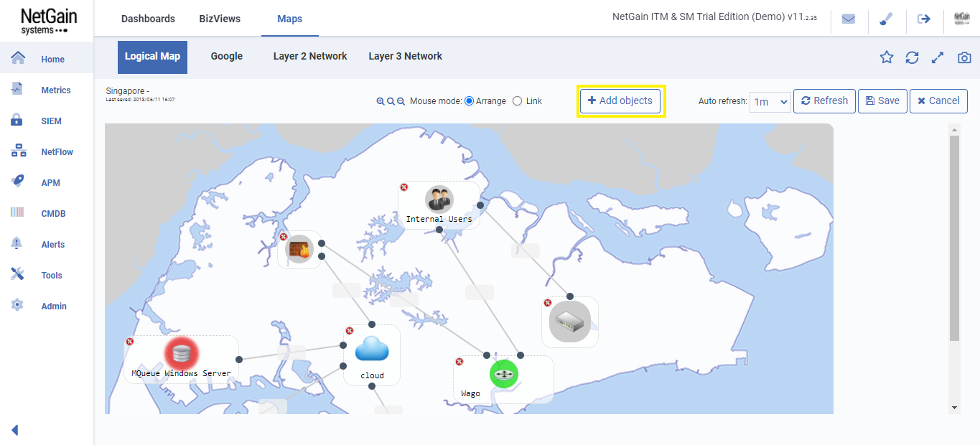The width and height of the screenshot is (980, 445).
Task: Switch to the Dashboards tab
Action: pos(148,19)
